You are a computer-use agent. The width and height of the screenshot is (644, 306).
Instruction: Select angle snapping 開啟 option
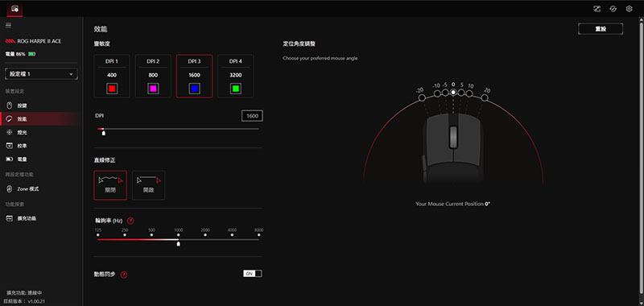click(x=149, y=185)
